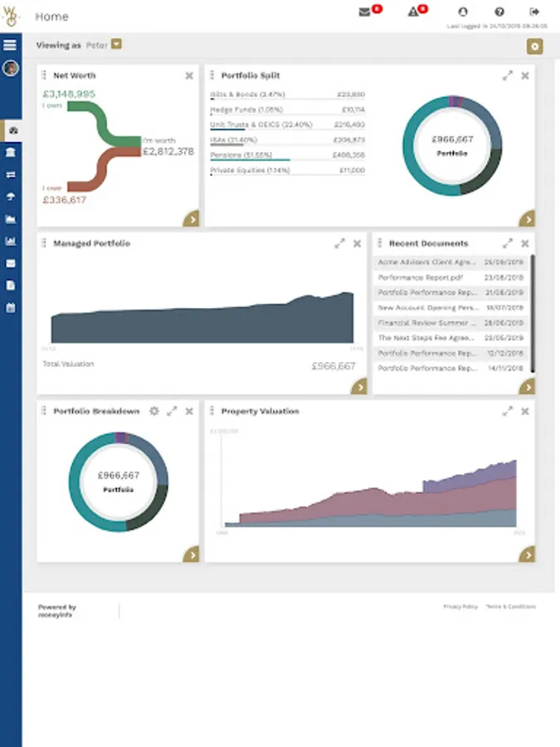Open the calendar icon in sidebar
Image resolution: width=560 pixels, height=747 pixels.
click(11, 308)
